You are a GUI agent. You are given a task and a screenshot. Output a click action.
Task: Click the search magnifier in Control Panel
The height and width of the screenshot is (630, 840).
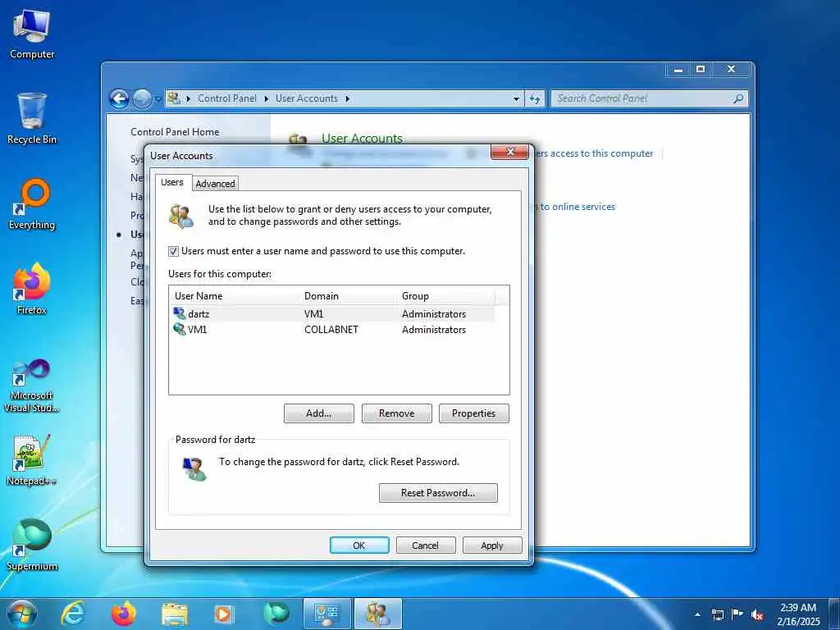coord(738,98)
